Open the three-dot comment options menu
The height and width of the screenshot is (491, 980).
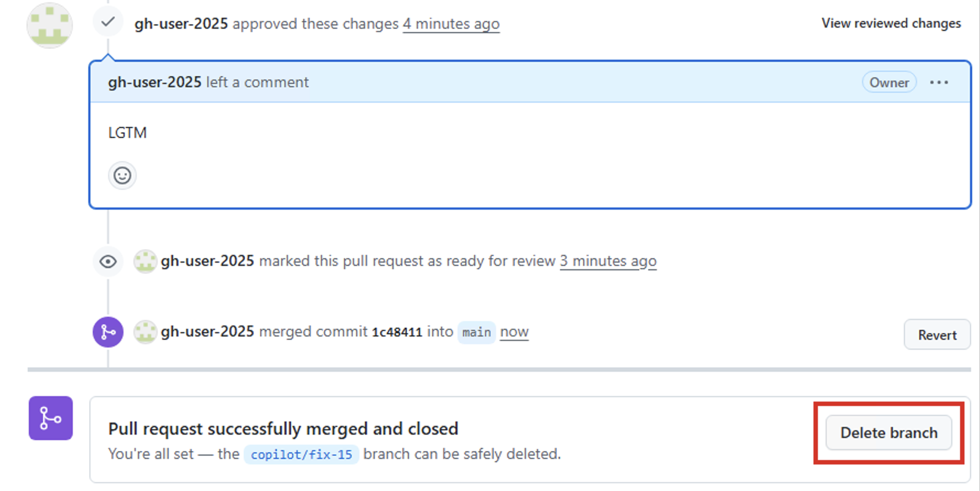939,82
